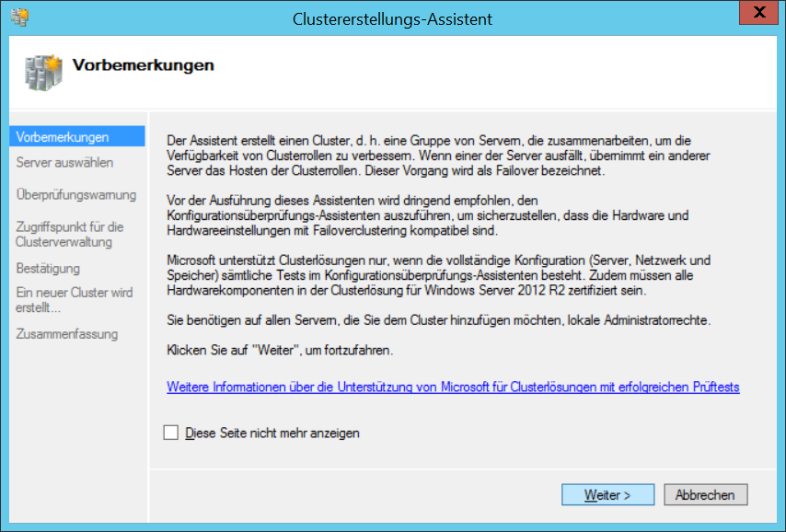Select the Bestätigung step
Viewport: 786px width, 532px height.
click(x=48, y=268)
